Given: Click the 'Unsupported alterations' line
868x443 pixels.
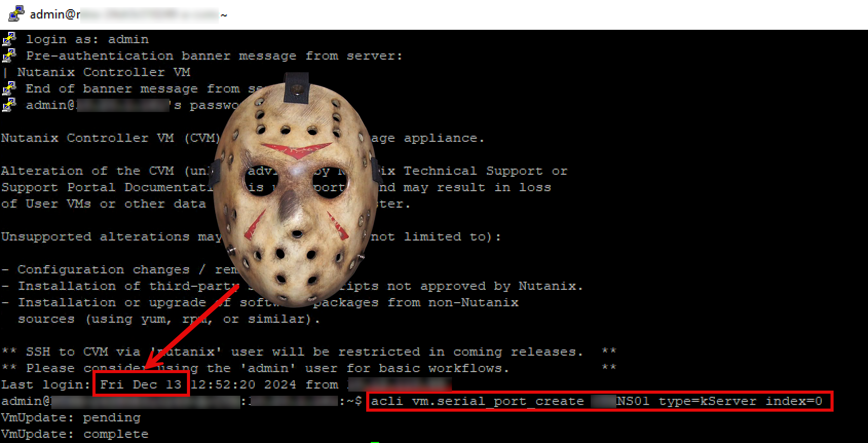Looking at the screenshot, I should click(110, 236).
